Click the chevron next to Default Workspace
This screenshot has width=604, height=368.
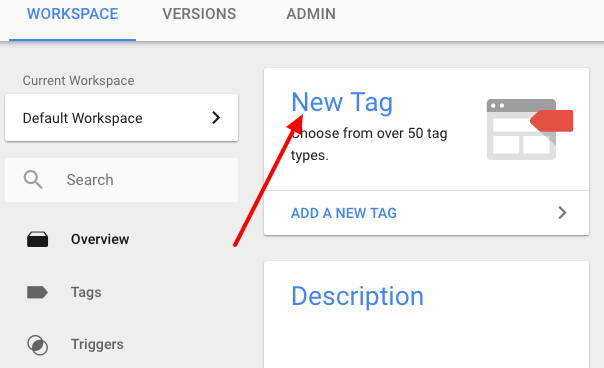[216, 118]
